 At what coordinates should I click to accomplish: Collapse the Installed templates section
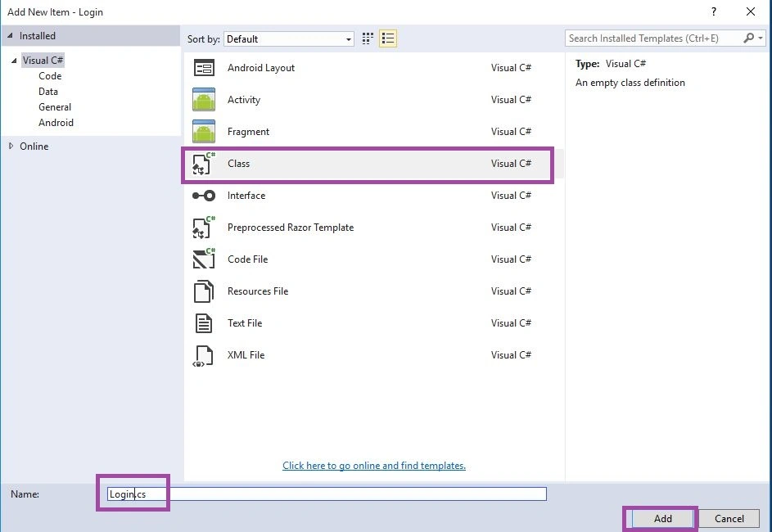coord(10,35)
